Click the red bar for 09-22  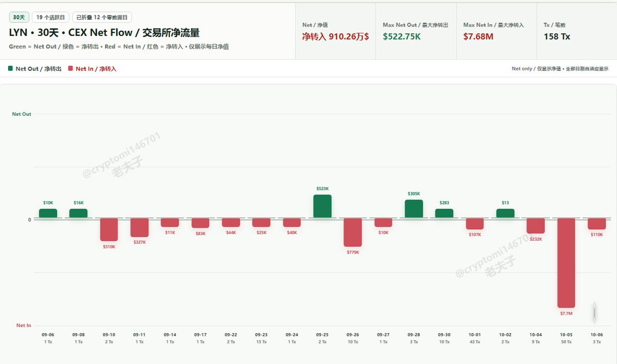pyautogui.click(x=231, y=223)
